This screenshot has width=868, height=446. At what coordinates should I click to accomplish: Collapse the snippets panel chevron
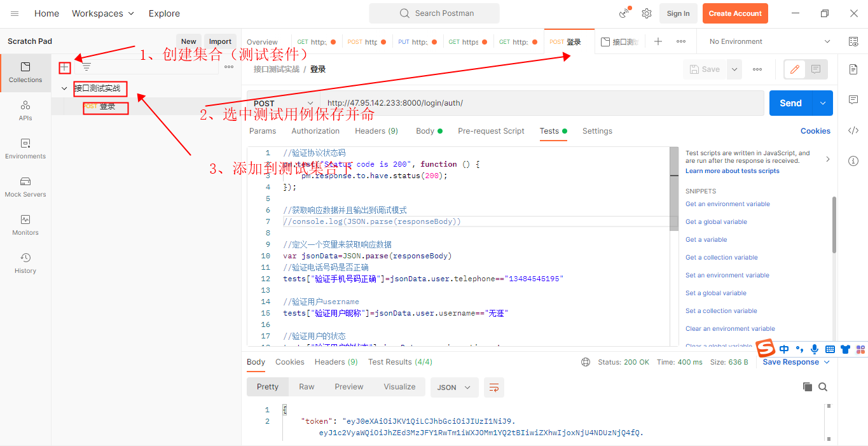827,159
